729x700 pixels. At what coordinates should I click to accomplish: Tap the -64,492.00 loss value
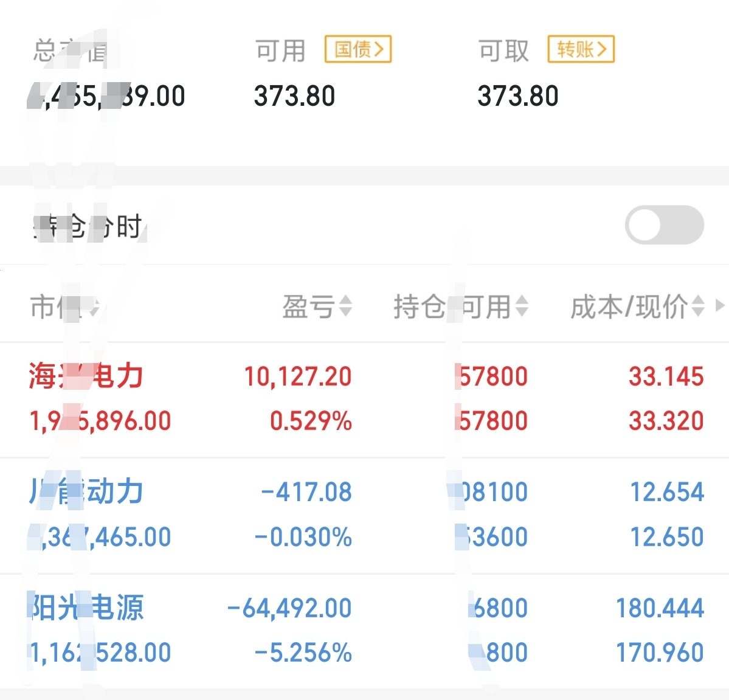(x=289, y=608)
